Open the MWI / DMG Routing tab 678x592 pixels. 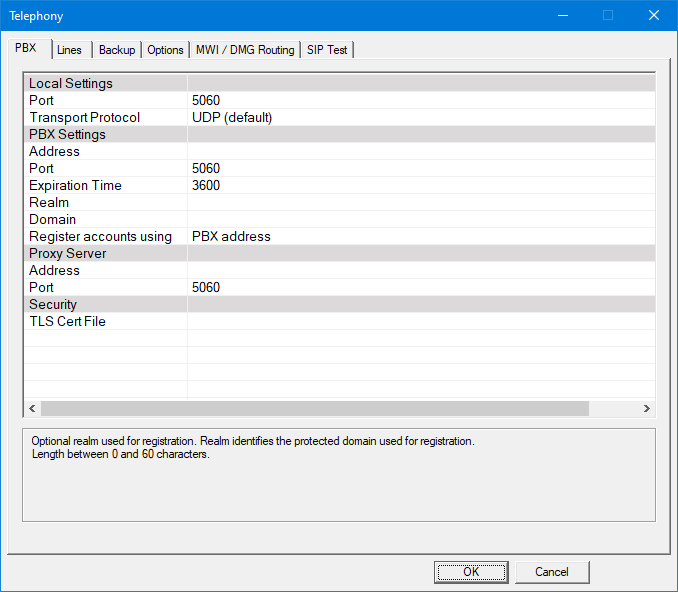click(x=245, y=50)
